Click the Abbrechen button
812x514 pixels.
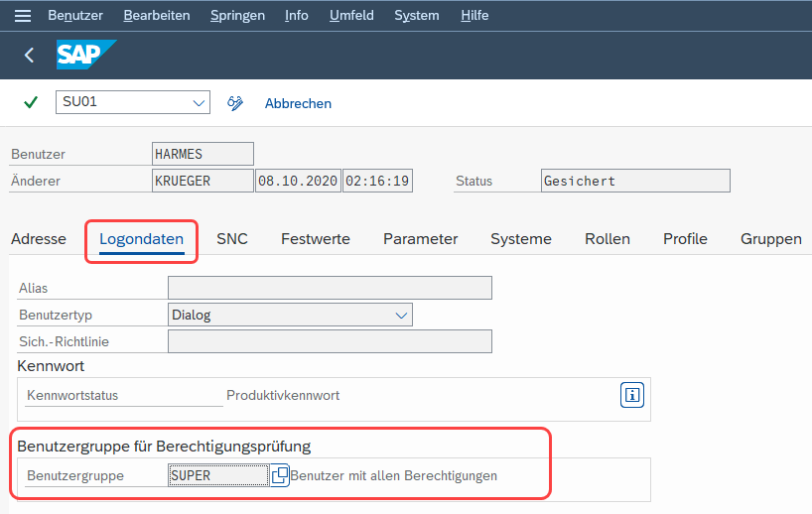[298, 103]
